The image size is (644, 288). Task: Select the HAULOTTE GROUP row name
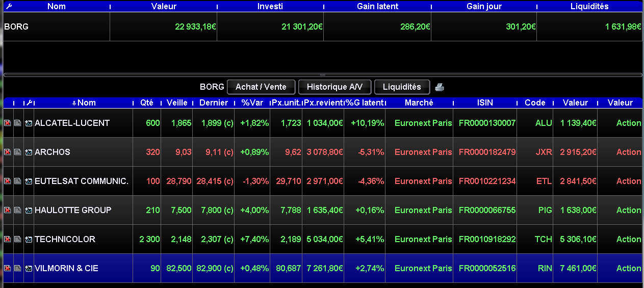coord(73,211)
